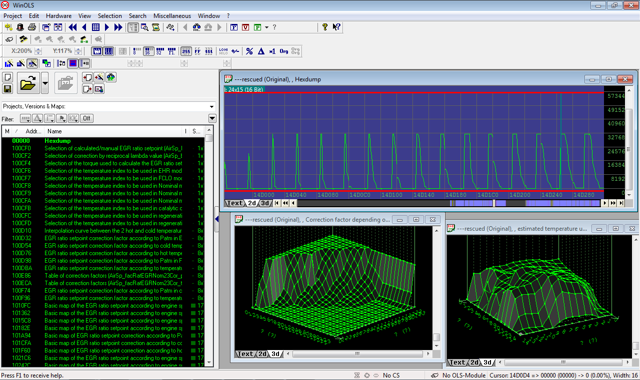Select 2d tab in Correction factor window

[262, 354]
